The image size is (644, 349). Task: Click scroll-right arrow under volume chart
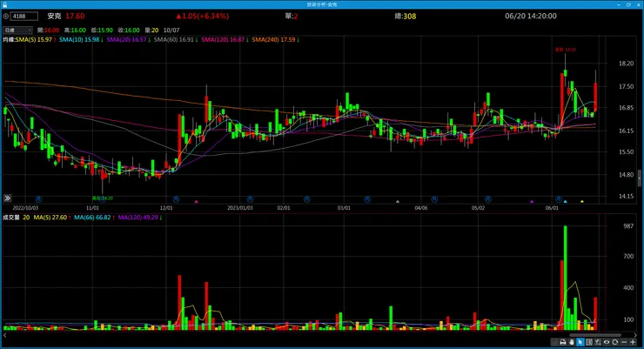[x=636, y=335]
